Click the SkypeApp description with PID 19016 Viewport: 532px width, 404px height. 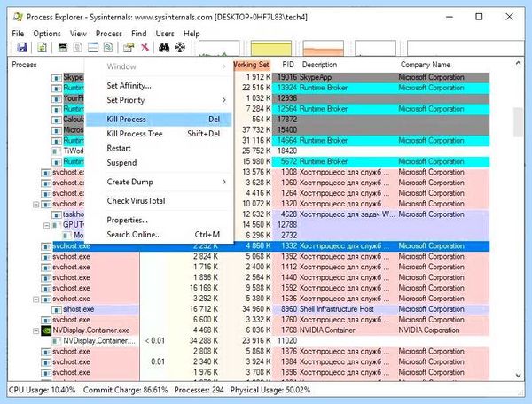tap(315, 77)
